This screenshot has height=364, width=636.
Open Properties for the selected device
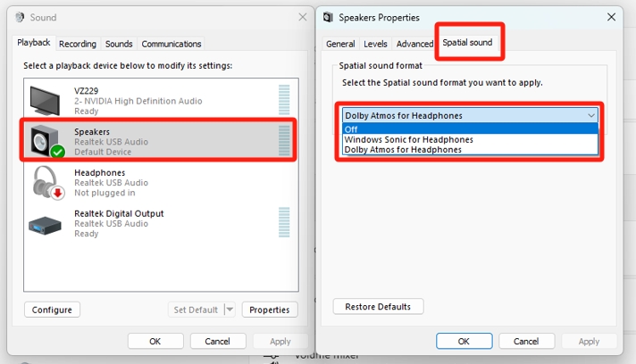pos(270,310)
